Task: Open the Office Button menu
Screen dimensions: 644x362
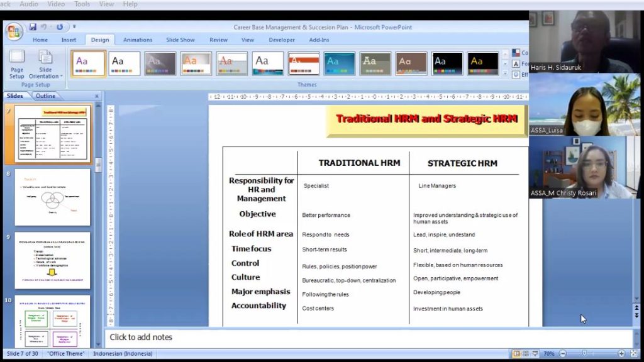Action: pos(14,31)
